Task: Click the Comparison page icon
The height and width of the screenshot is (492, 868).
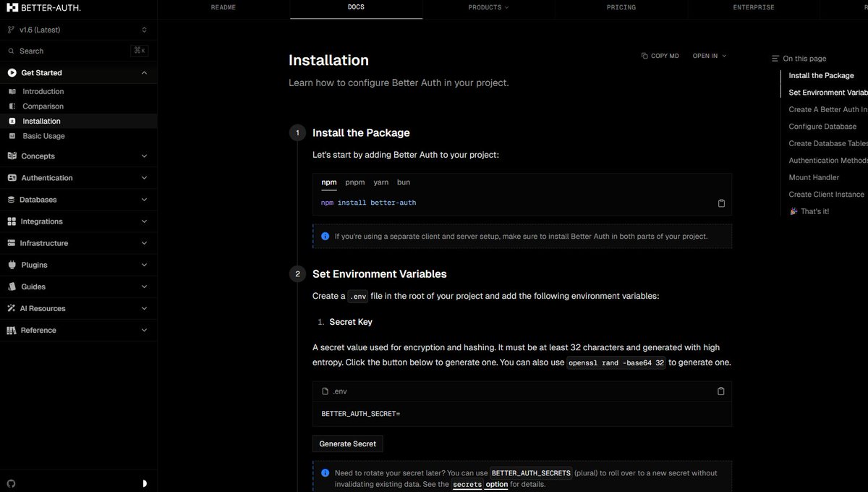Action: (x=12, y=106)
